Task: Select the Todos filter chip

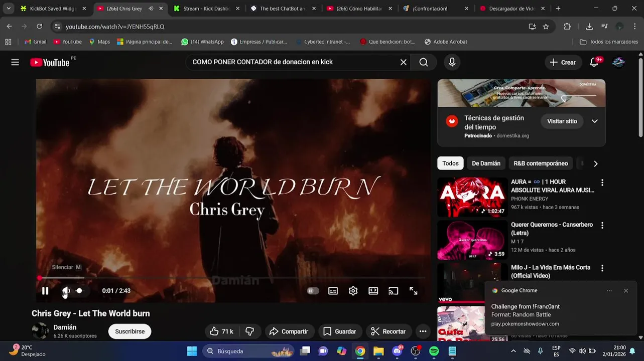Action: [450, 163]
